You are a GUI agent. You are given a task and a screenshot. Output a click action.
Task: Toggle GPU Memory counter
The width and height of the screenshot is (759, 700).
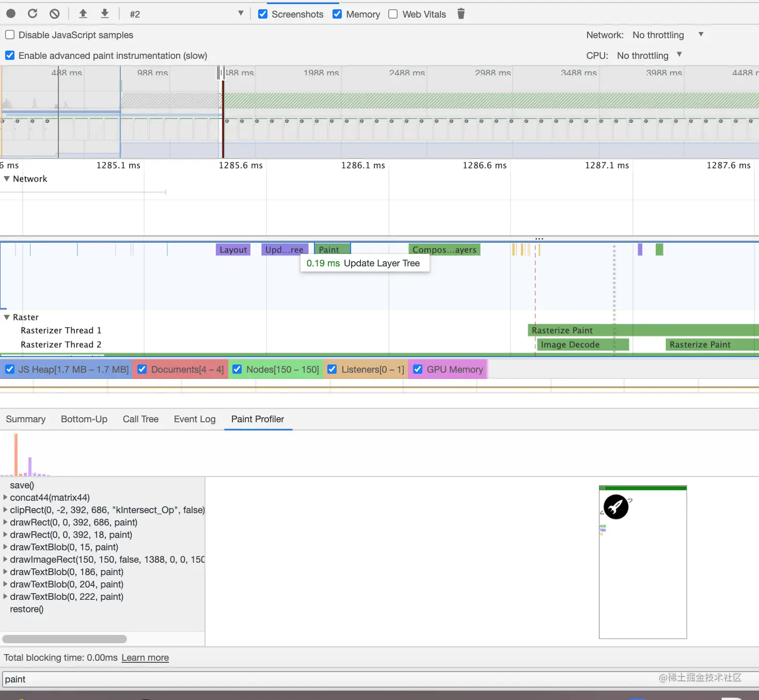pos(418,369)
